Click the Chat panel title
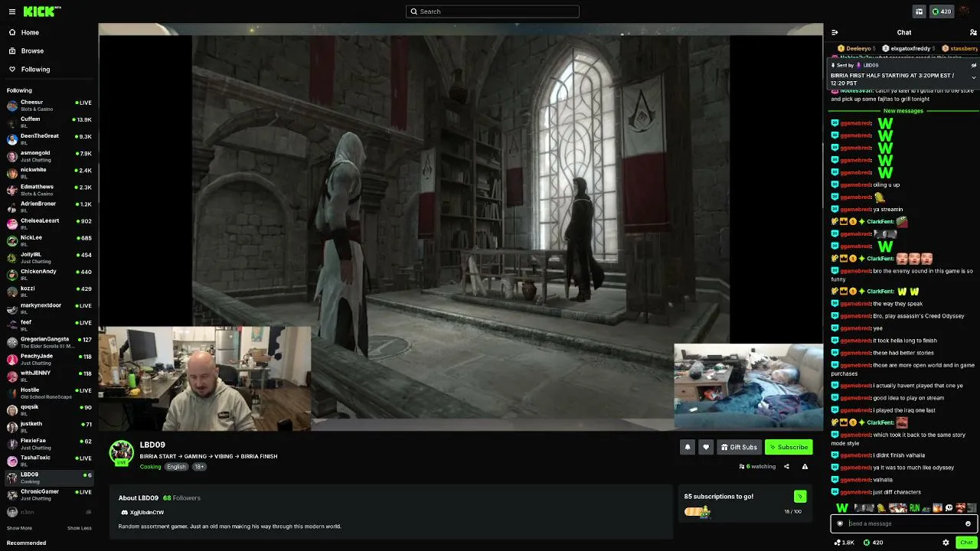The height and width of the screenshot is (551, 980). [904, 32]
